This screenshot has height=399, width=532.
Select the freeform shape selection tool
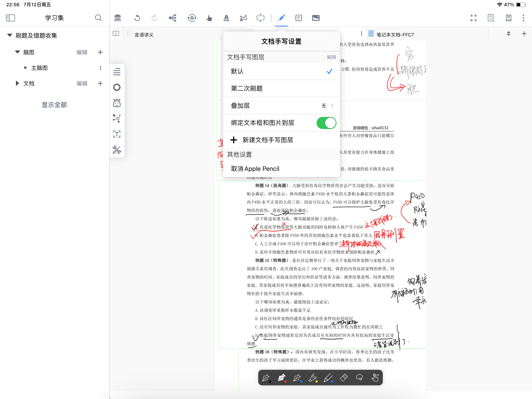[x=243, y=18]
